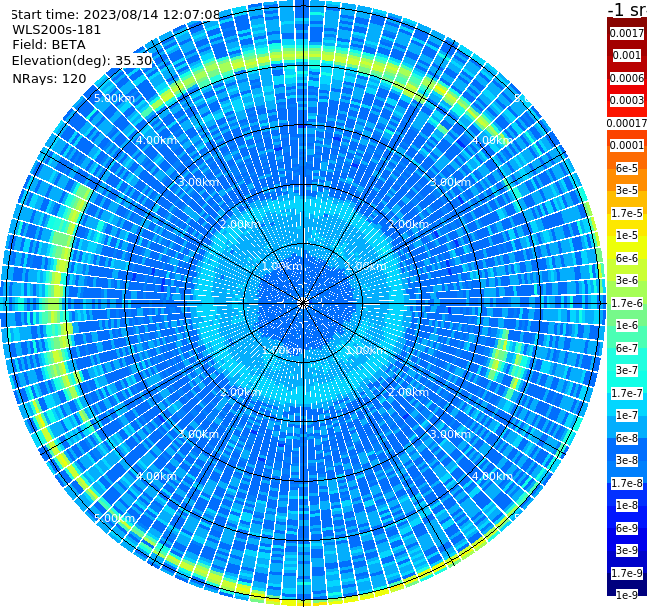Viewport: 647px width, 607px height.
Task: Click the 6e-7 colorbar label
Action: [627, 348]
